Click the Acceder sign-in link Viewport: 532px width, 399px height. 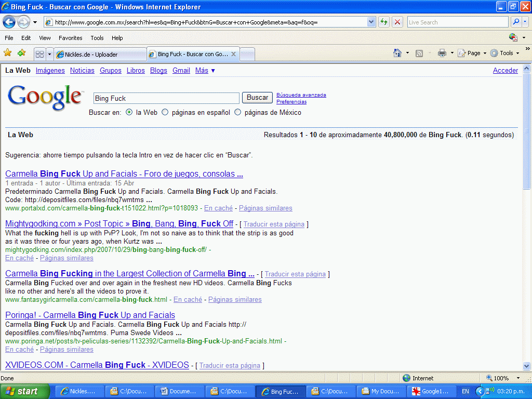(505, 70)
